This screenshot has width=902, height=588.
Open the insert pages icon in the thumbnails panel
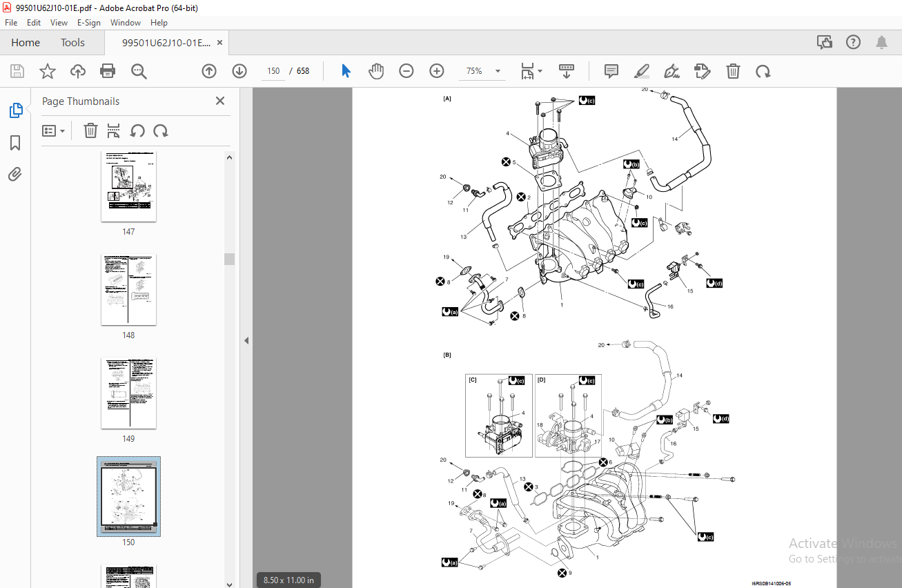coord(114,130)
